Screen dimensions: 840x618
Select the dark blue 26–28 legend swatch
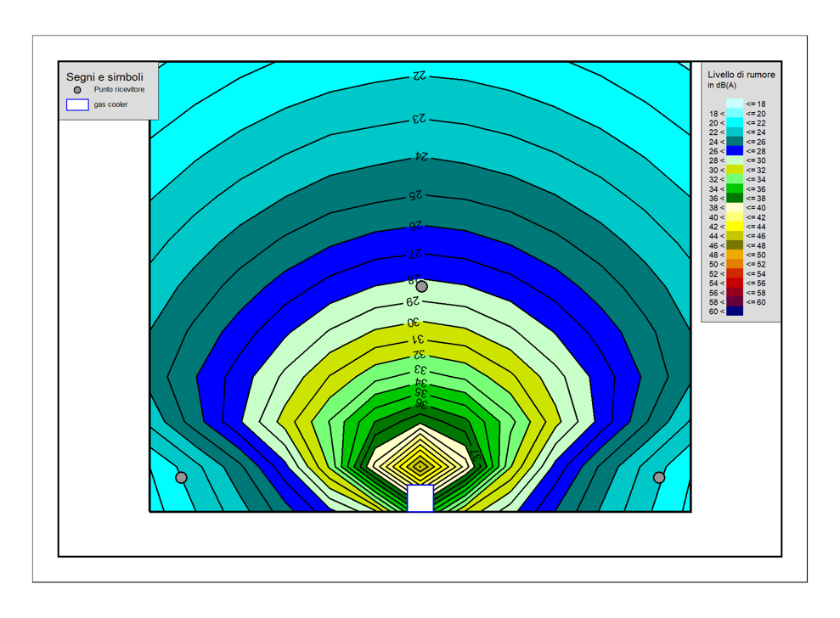[x=735, y=151]
